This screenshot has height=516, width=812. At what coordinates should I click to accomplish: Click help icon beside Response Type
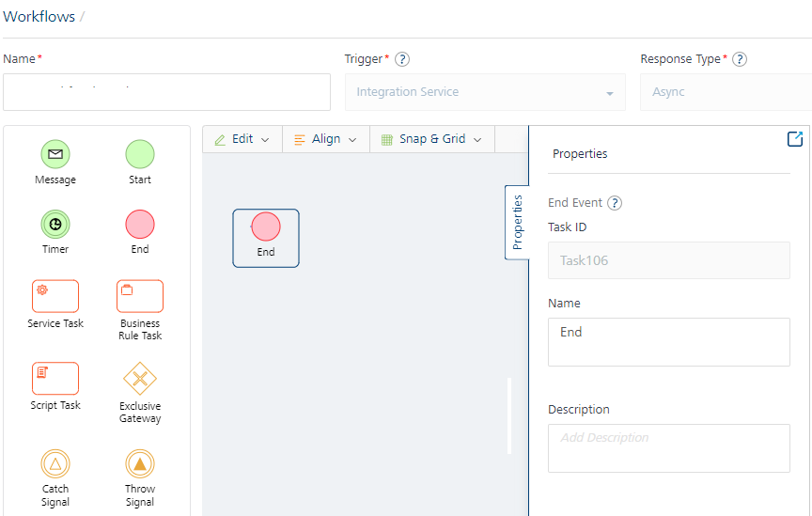[740, 59]
